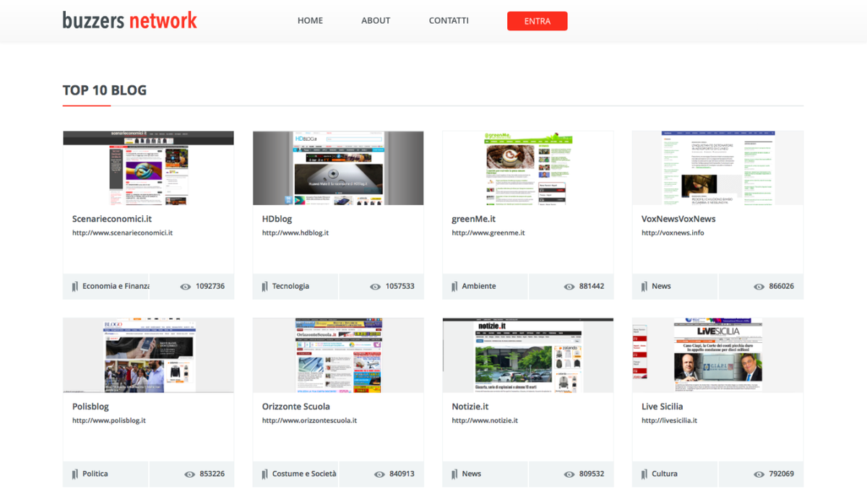
Task: Follow the http://www.hdblog.it URL
Action: 296,233
